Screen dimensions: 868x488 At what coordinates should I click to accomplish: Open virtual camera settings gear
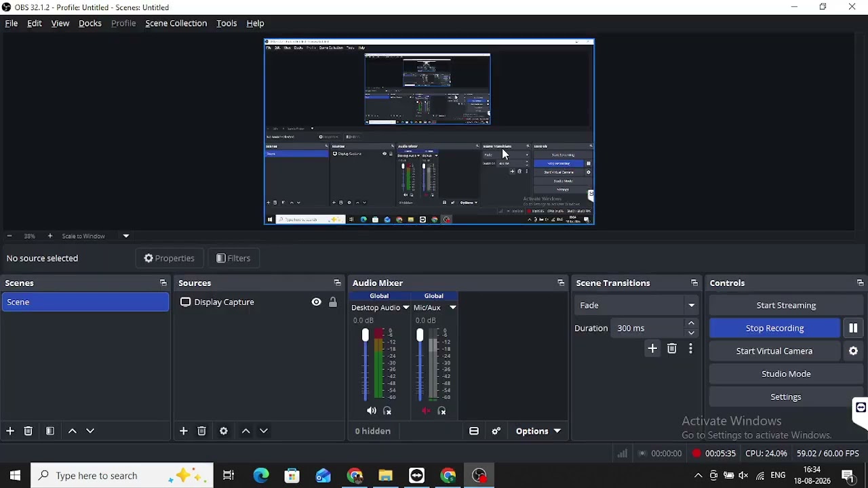click(x=853, y=351)
